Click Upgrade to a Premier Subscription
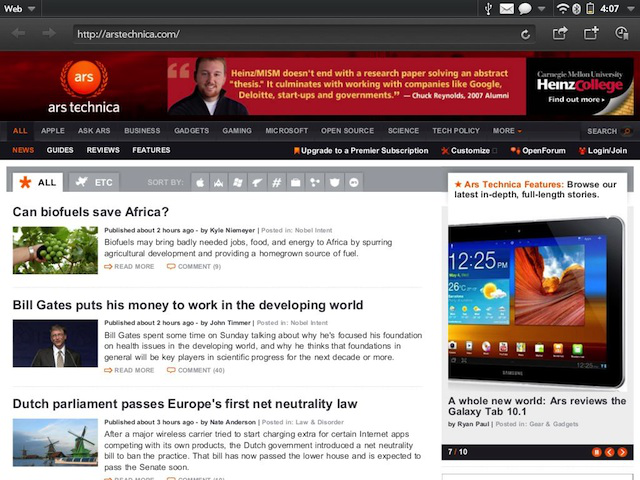Screen dimensions: 640x480 pyautogui.click(x=361, y=151)
